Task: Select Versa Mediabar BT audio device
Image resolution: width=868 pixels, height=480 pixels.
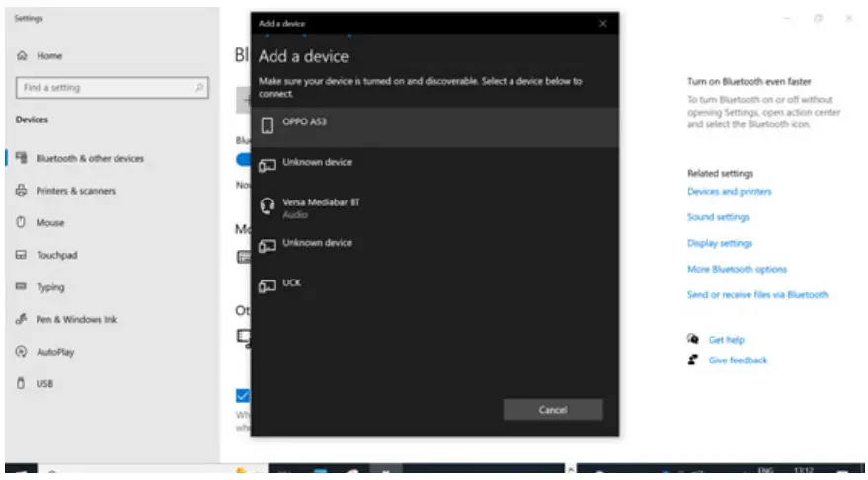Action: [x=434, y=207]
